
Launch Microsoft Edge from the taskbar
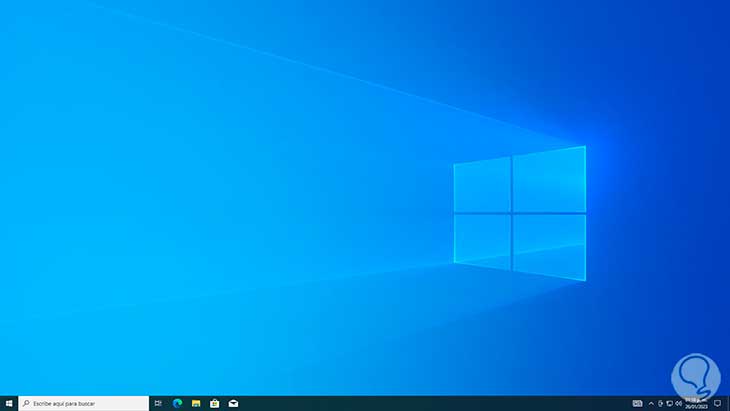177,403
